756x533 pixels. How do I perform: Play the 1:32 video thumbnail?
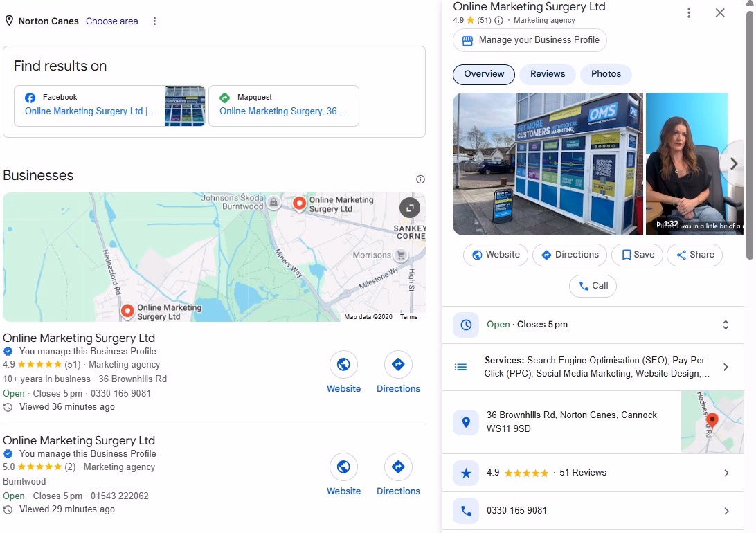694,164
